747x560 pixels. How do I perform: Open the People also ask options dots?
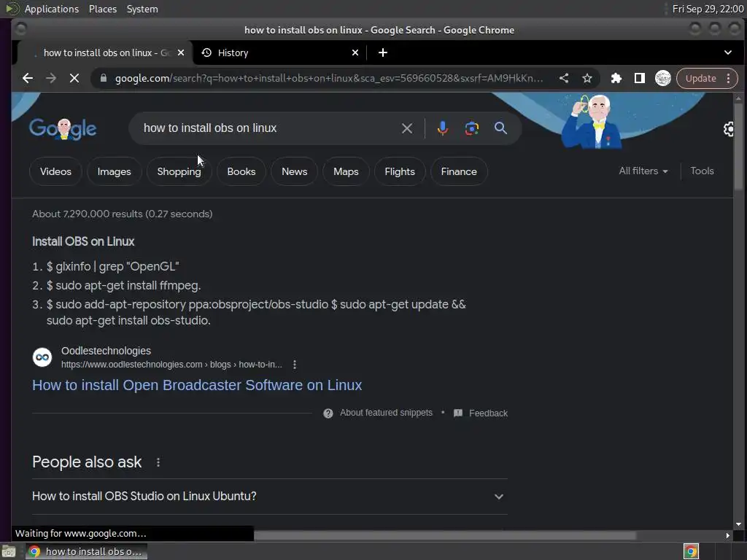click(158, 462)
